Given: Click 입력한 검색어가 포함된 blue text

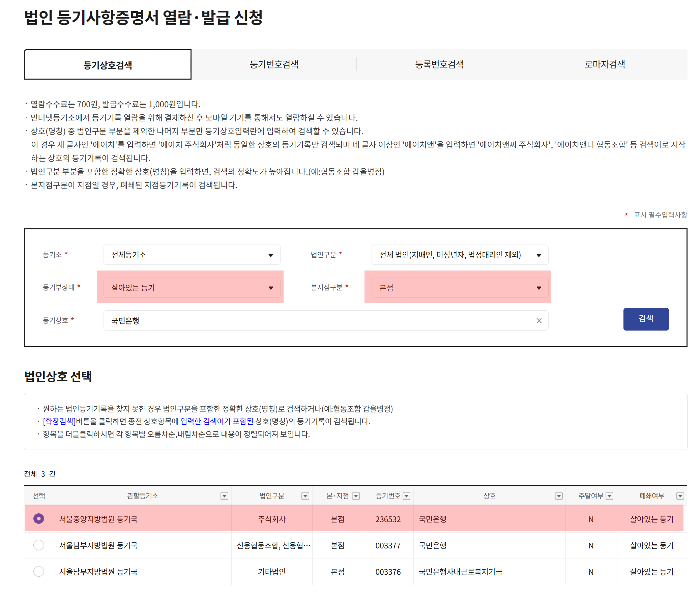Looking at the screenshot, I should tap(216, 421).
